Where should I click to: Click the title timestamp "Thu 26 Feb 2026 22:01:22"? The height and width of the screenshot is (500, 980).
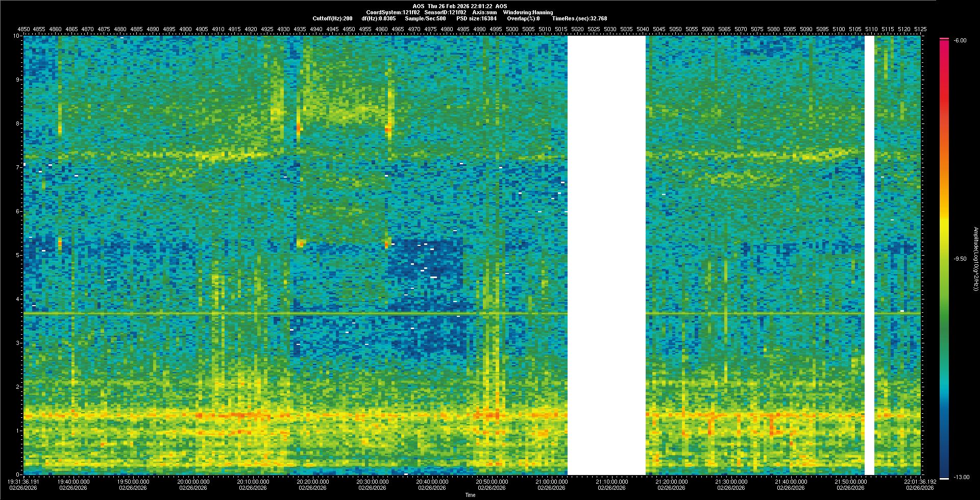point(460,6)
